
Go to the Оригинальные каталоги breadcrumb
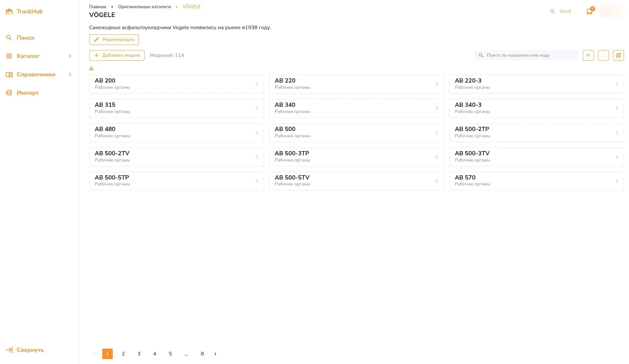click(x=144, y=7)
